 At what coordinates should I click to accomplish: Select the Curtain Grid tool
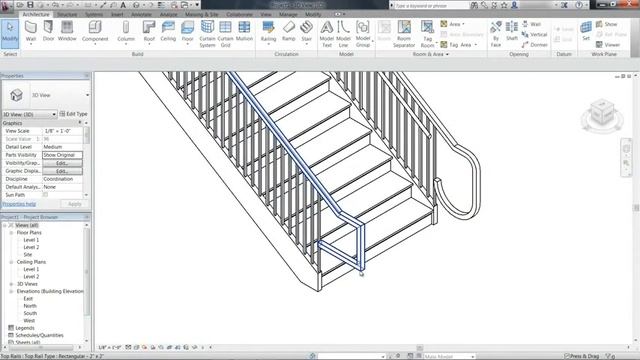click(225, 34)
